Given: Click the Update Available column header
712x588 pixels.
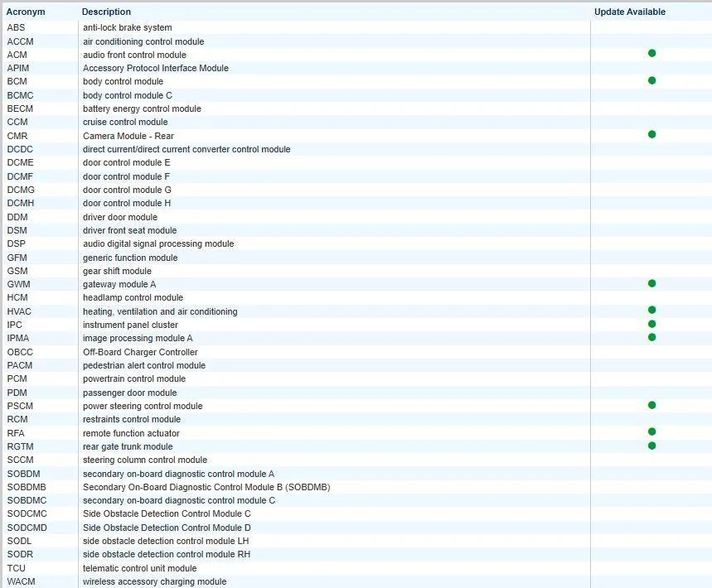Looking at the screenshot, I should pyautogui.click(x=630, y=12).
